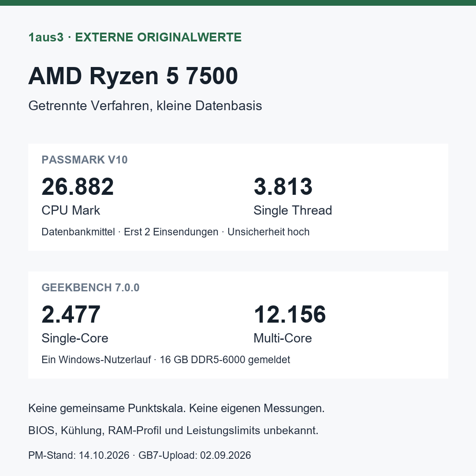Select the Single-Core value 2.477

71,314
